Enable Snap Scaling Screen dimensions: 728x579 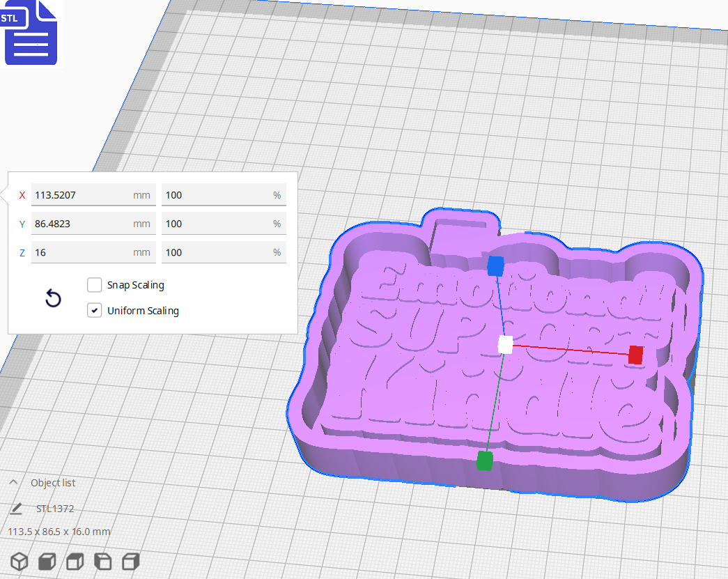(x=94, y=284)
